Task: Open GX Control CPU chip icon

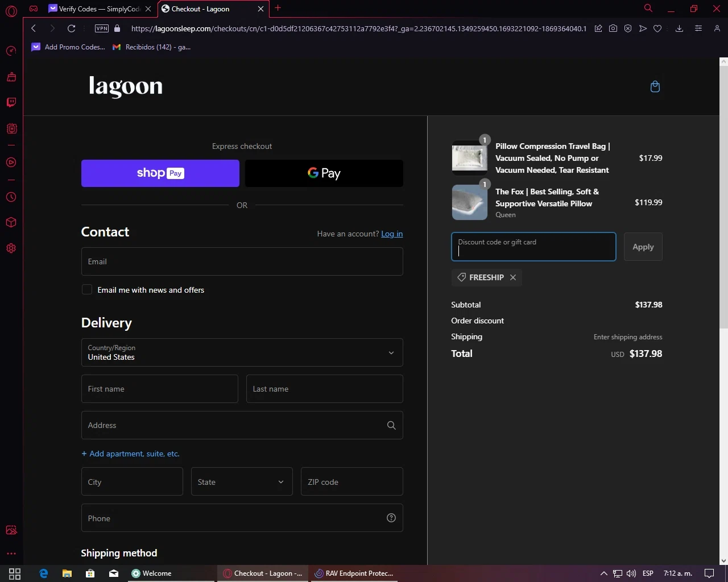Action: tap(11, 128)
